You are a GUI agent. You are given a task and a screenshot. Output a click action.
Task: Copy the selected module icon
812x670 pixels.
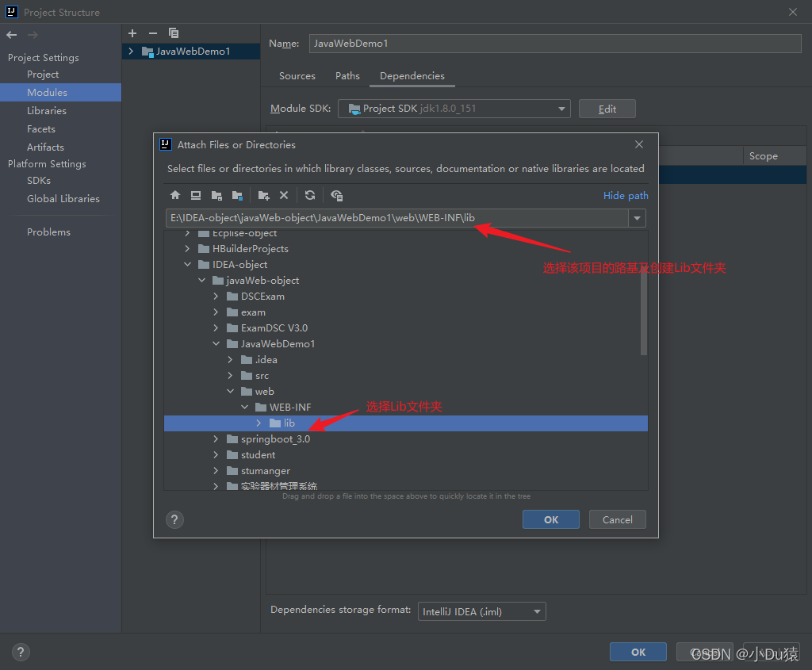pyautogui.click(x=174, y=33)
